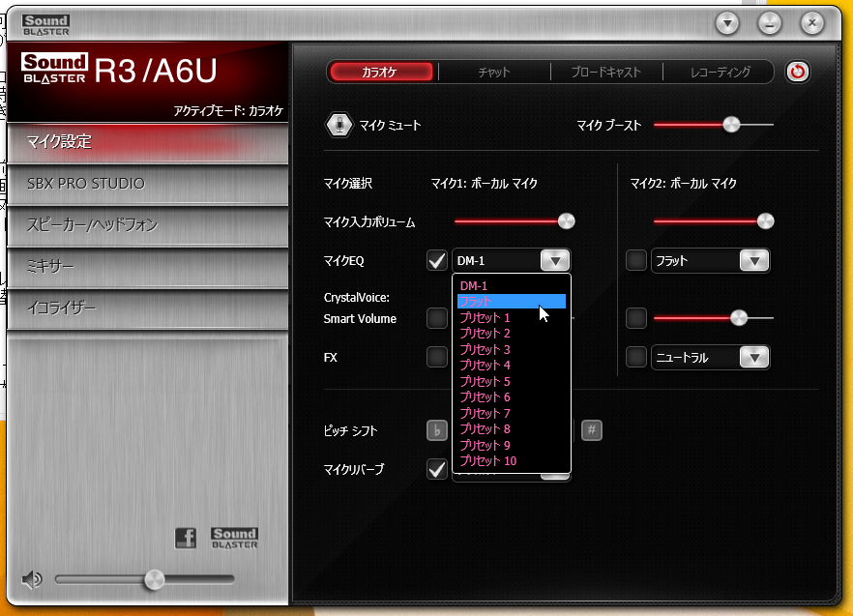The image size is (853, 616).
Task: Choose プリセット 7 in the EQ list
Action: (512, 413)
